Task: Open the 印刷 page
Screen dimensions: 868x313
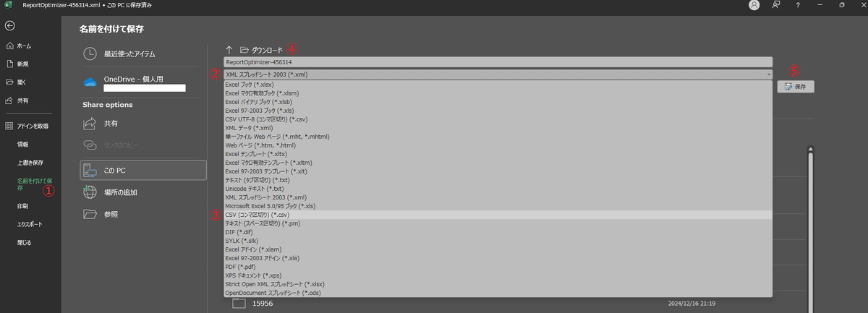Action: [x=23, y=206]
